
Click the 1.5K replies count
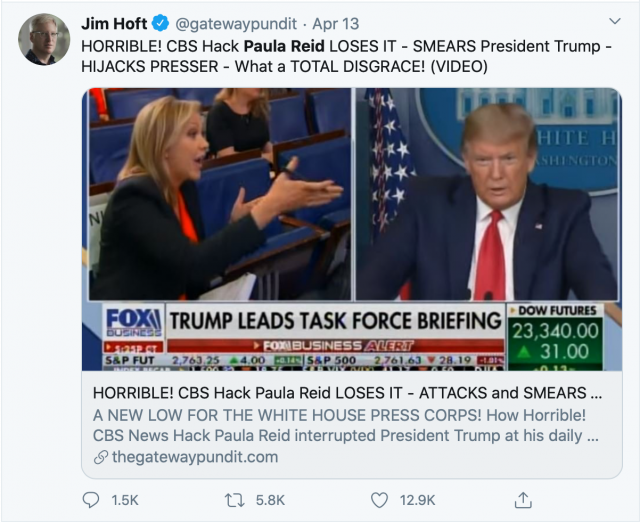click(123, 499)
